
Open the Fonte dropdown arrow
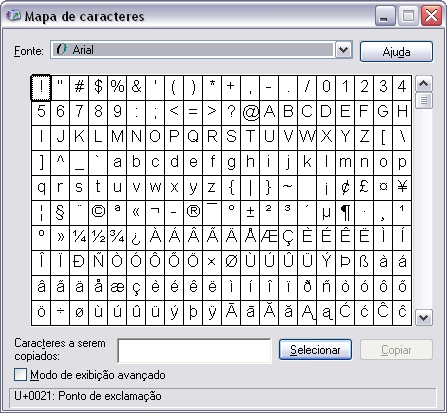pyautogui.click(x=343, y=50)
